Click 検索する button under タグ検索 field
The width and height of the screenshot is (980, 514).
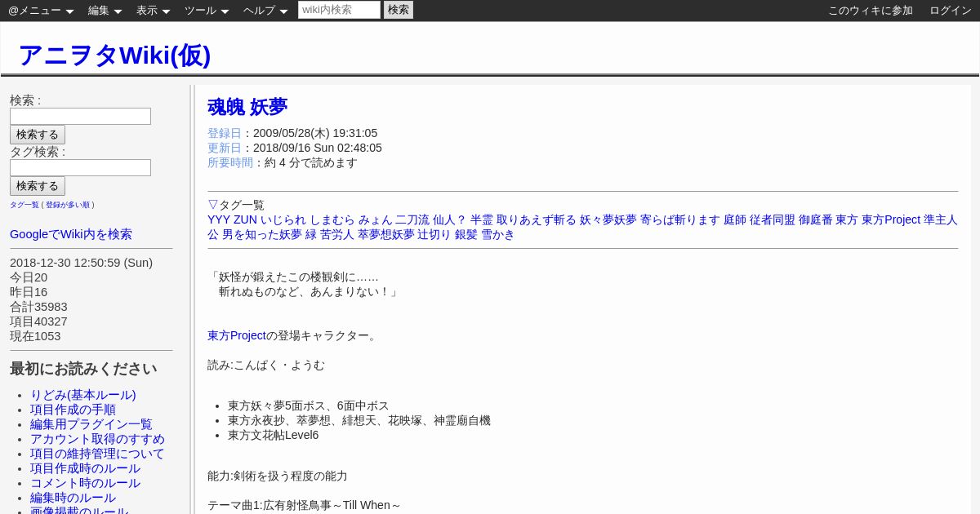38,186
